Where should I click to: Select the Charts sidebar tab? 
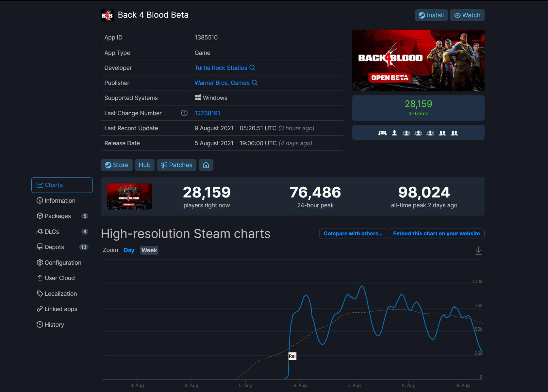(62, 185)
